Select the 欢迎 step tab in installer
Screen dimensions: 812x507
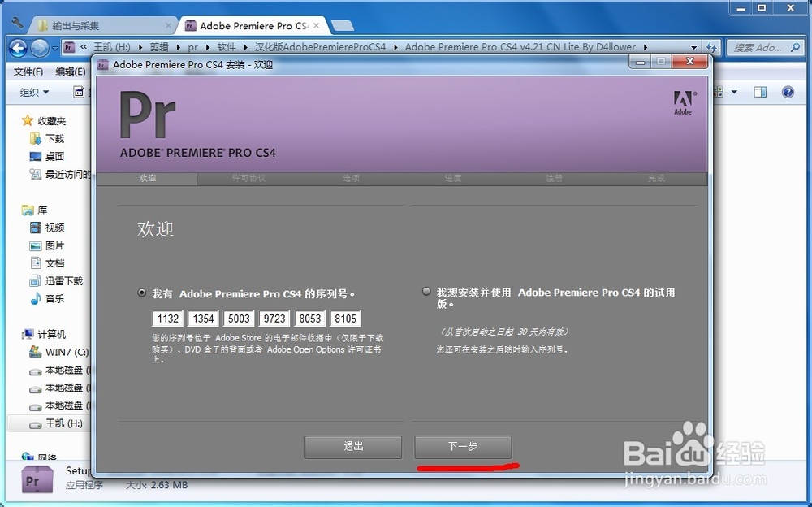click(x=148, y=178)
